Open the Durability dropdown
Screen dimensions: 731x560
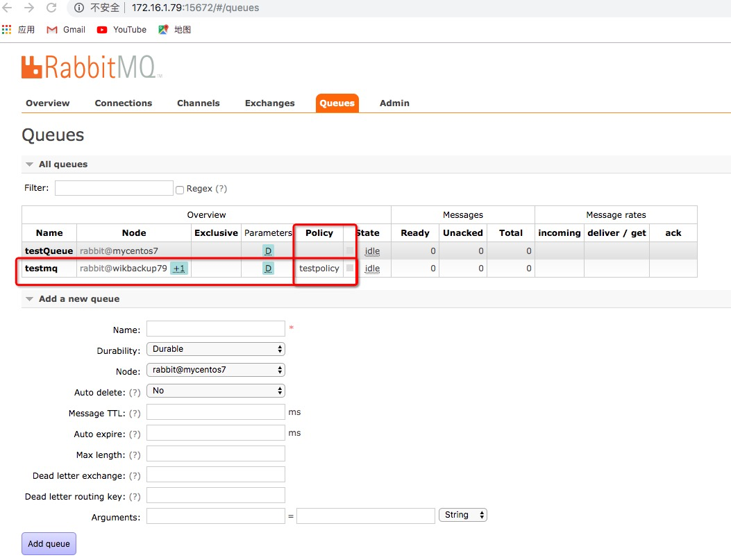pos(215,349)
